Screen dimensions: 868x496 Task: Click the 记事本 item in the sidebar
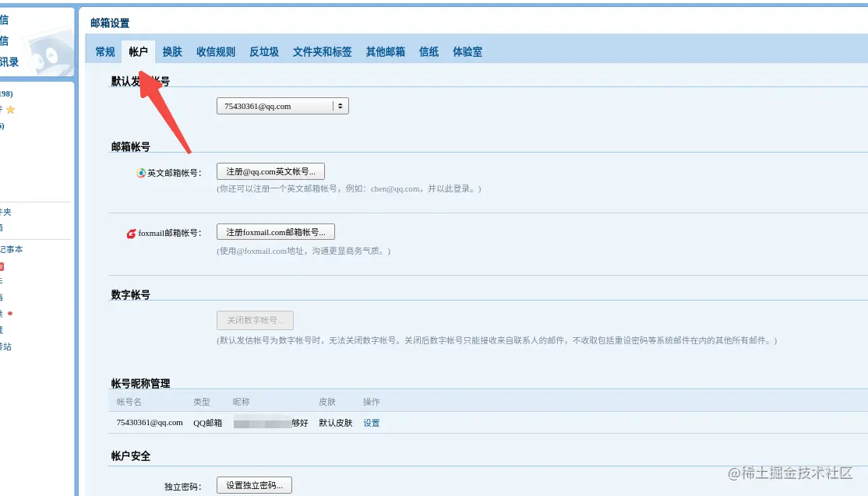(x=12, y=249)
